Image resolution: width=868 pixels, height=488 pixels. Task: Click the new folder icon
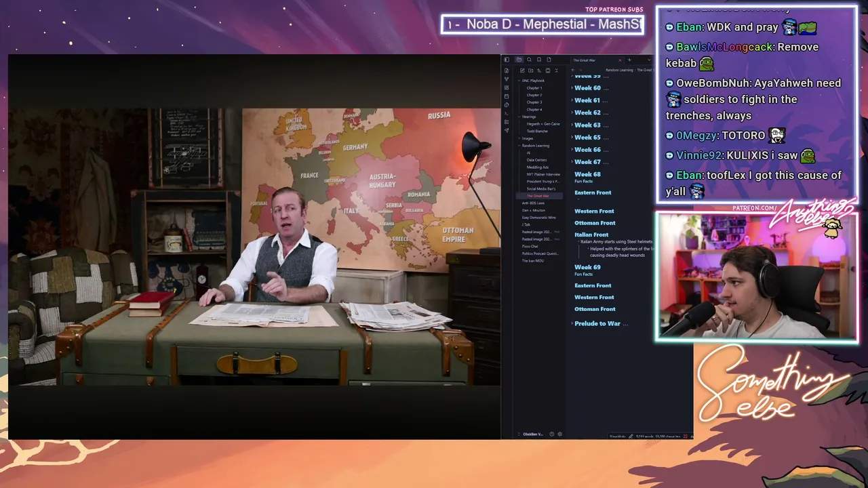pyautogui.click(x=530, y=70)
